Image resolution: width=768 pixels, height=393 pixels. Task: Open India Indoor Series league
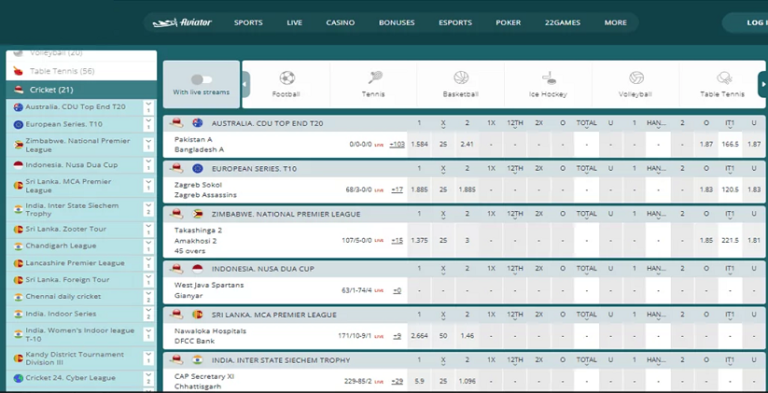(61, 314)
